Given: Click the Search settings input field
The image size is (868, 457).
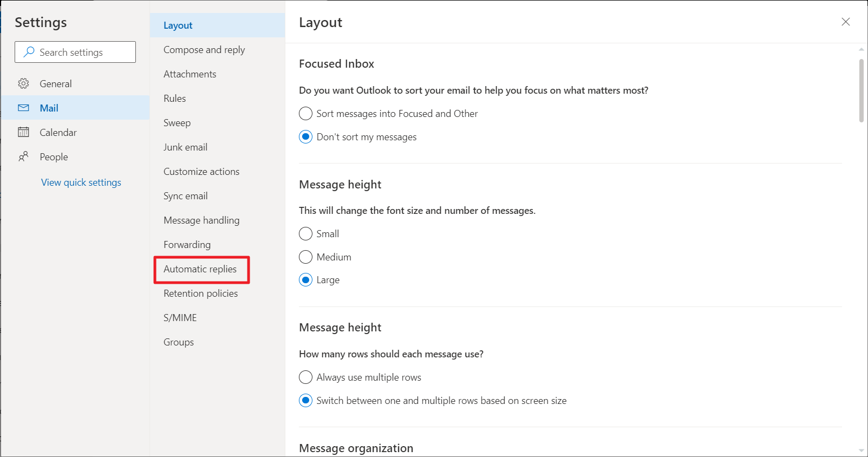Looking at the screenshot, I should 75,52.
